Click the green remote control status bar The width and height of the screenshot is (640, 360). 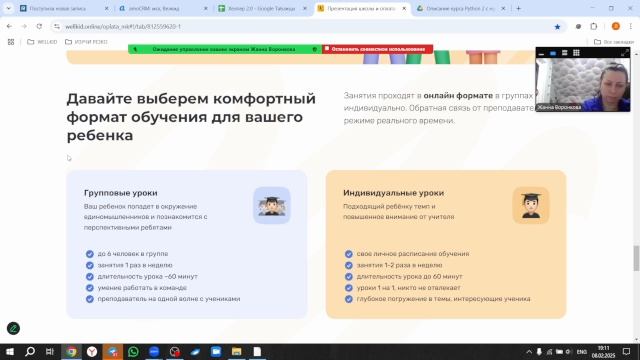point(224,49)
